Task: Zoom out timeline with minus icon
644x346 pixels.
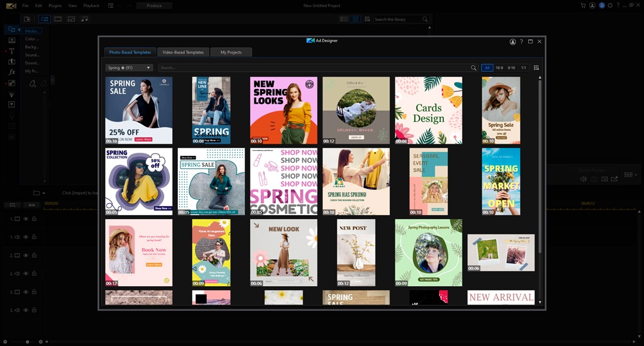Action: pyautogui.click(x=5, y=341)
